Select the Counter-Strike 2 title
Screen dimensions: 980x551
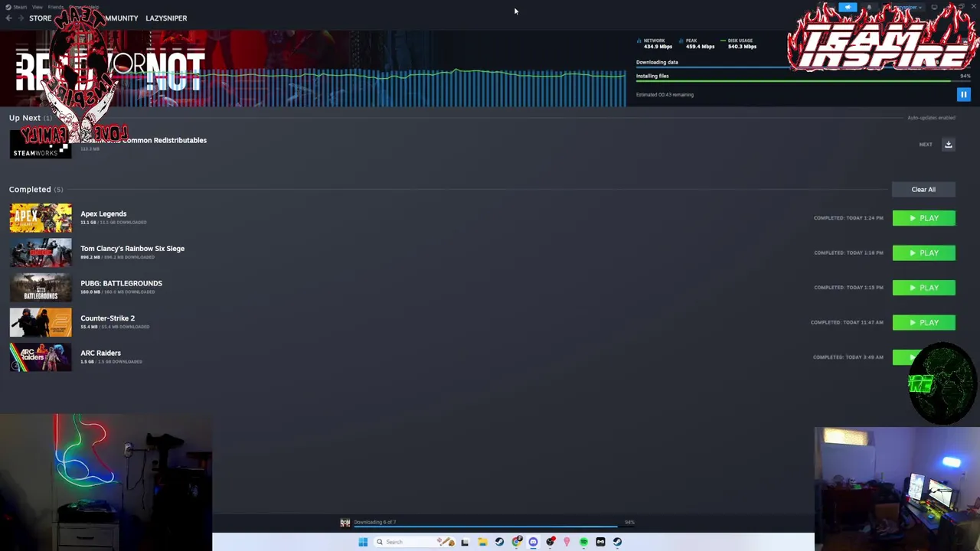coord(107,318)
